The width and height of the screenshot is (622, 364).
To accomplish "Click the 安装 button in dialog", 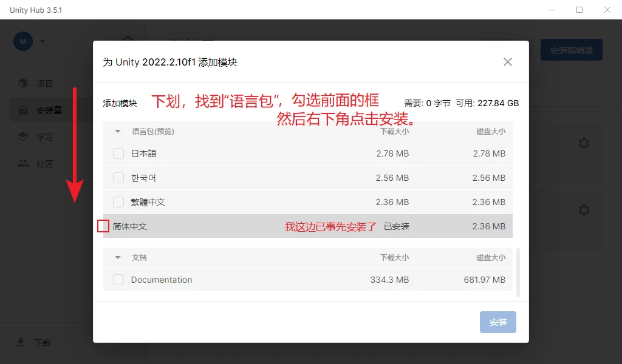I will 498,322.
